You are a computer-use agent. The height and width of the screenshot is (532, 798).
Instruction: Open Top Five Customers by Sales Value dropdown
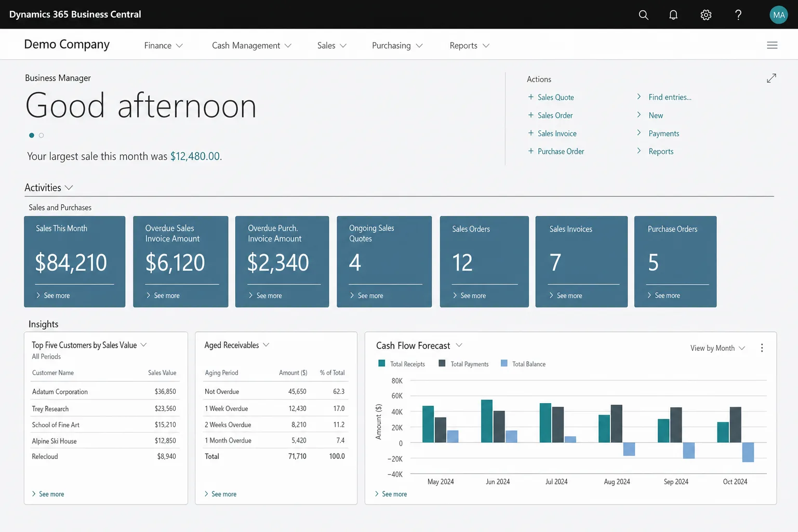pos(144,344)
